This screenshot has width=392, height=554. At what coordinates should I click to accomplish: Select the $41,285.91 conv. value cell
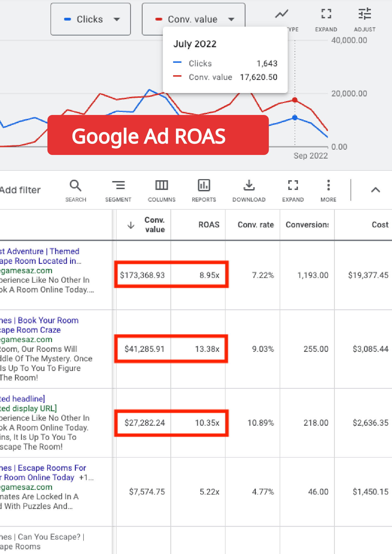point(145,349)
